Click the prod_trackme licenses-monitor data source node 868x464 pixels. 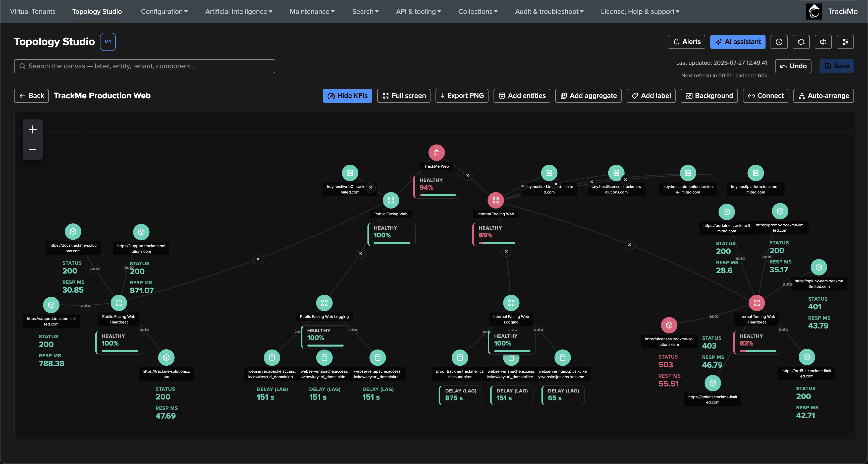click(460, 358)
